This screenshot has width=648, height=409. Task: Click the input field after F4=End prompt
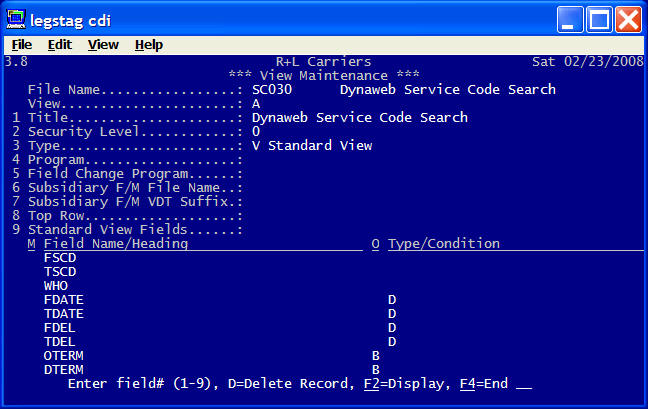(524, 383)
